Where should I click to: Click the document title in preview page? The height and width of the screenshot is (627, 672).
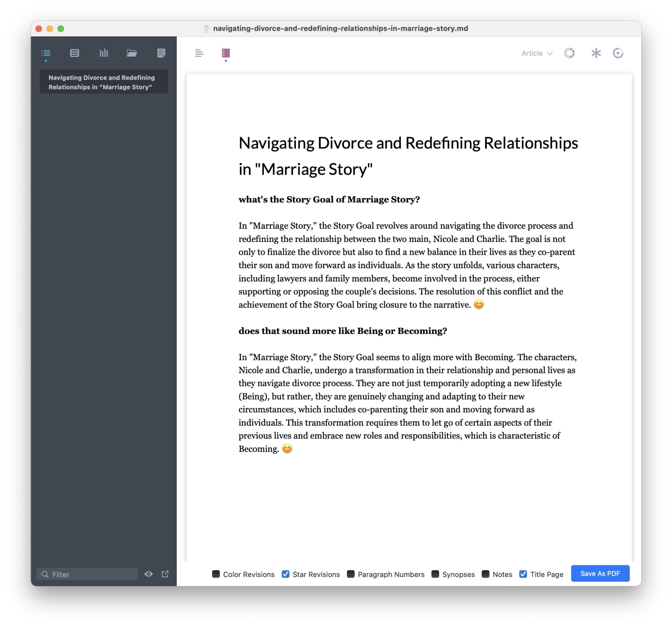[x=408, y=156]
